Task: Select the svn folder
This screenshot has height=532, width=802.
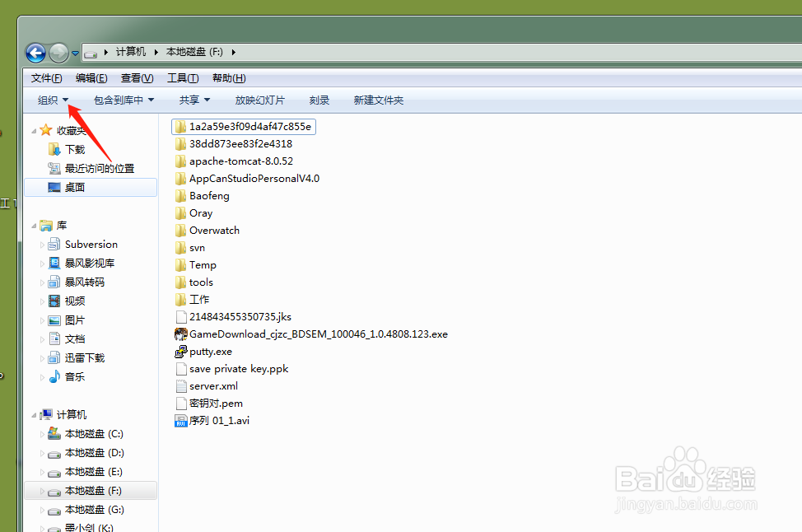Action: pos(190,248)
